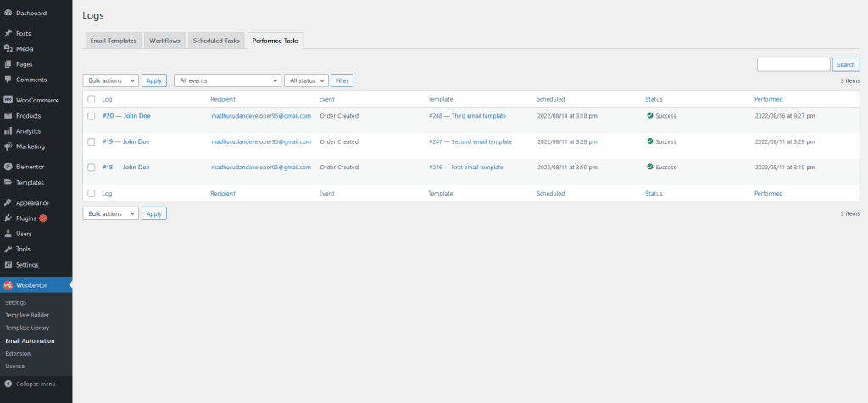Open the All status filter dropdown

pos(305,80)
